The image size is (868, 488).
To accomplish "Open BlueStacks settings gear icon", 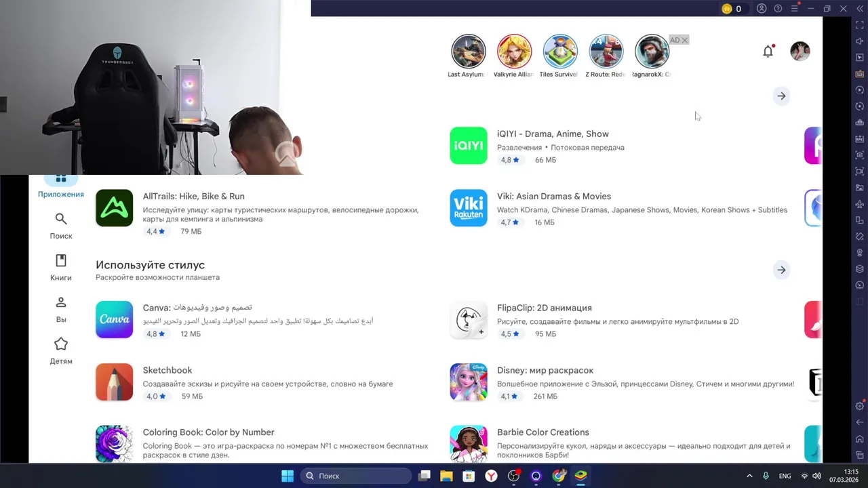I will tap(860, 406).
